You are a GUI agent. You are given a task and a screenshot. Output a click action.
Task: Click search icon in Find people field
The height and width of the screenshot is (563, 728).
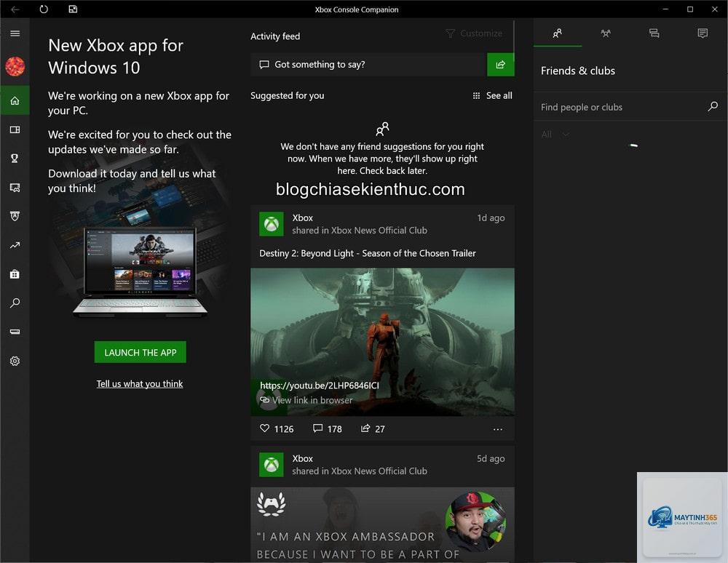713,107
